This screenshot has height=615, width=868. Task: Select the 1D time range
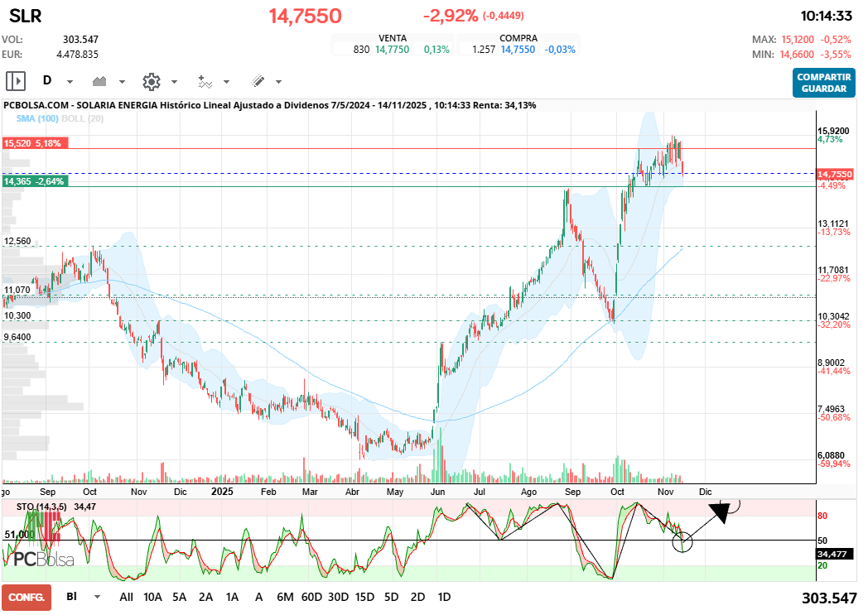click(x=444, y=597)
